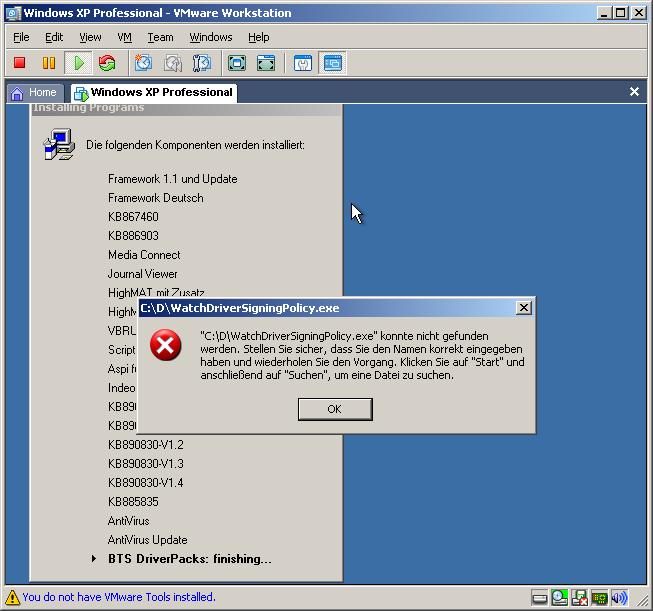Click the 'KB867460' list entry
This screenshot has height=611, width=653.
[x=133, y=217]
